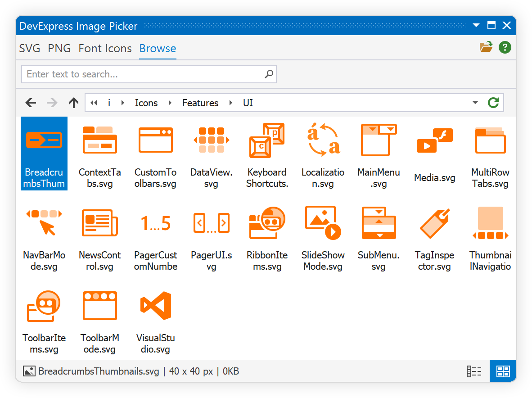Click the open folder icon in top right

click(486, 47)
